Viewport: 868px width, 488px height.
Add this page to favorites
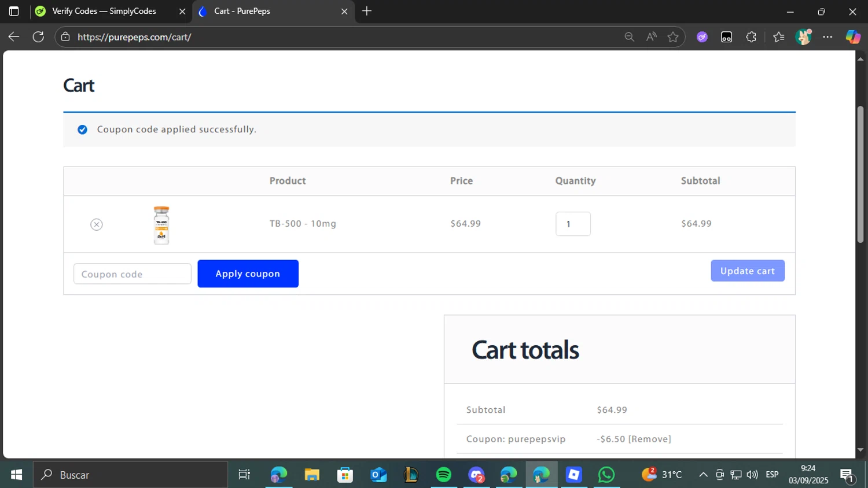pos(673,37)
